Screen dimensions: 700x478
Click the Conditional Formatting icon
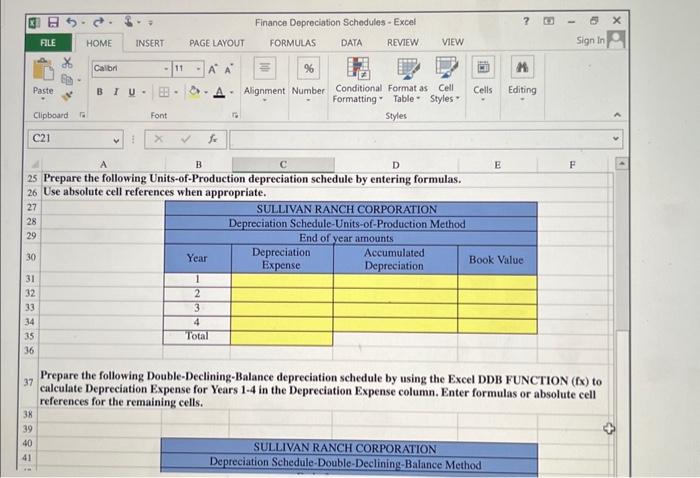click(358, 67)
